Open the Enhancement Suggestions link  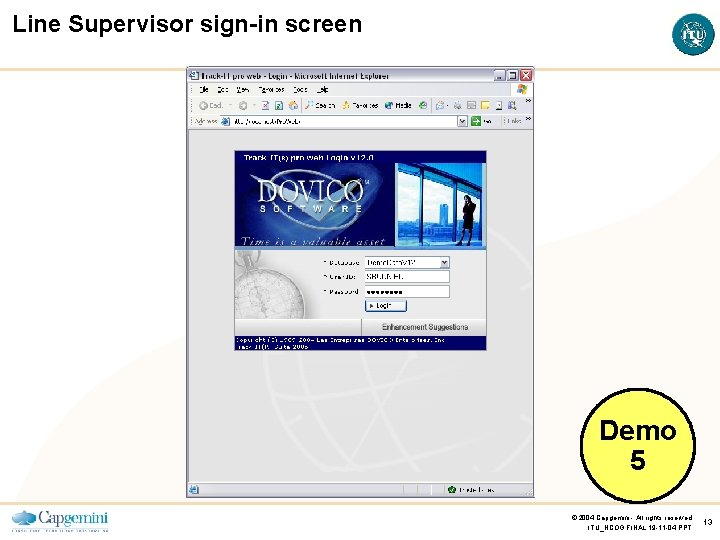pyautogui.click(x=425, y=327)
